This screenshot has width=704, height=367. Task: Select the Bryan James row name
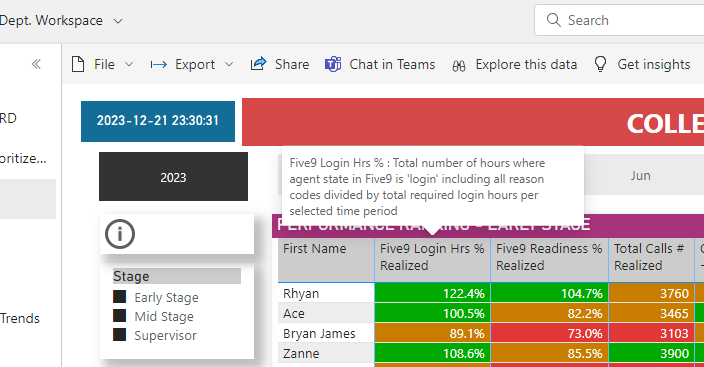coord(319,333)
